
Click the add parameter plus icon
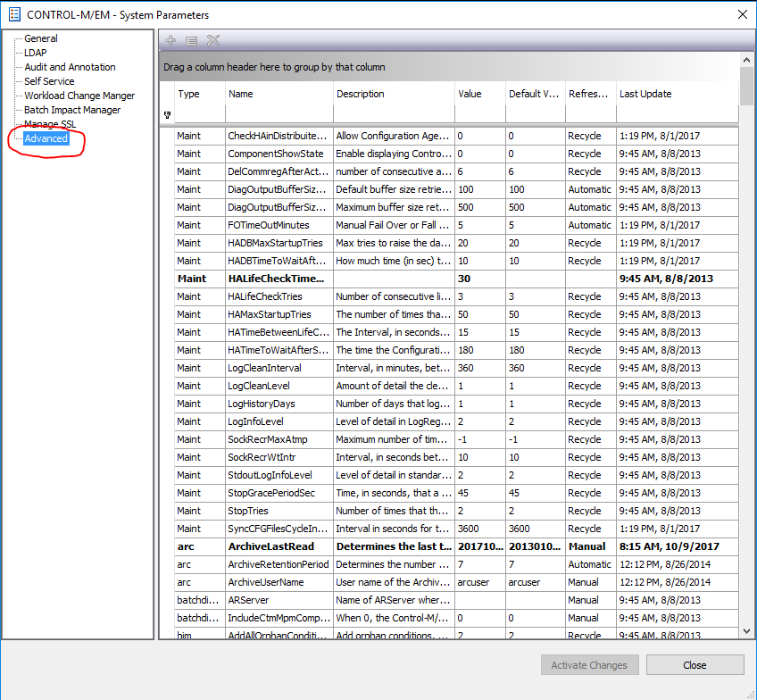pos(171,40)
